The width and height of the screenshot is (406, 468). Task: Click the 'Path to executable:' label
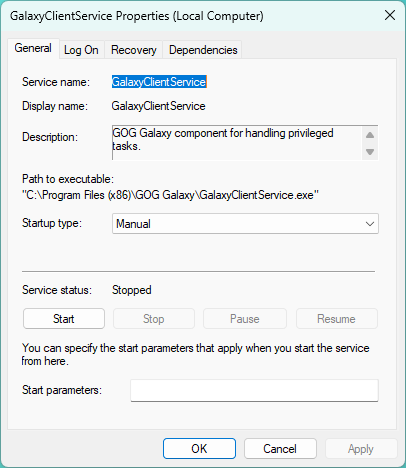[x=68, y=179]
